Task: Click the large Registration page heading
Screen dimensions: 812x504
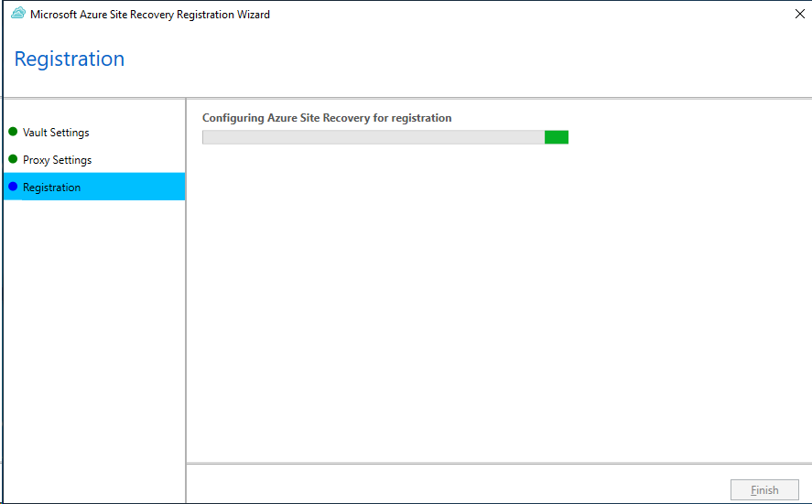Action: (x=70, y=59)
